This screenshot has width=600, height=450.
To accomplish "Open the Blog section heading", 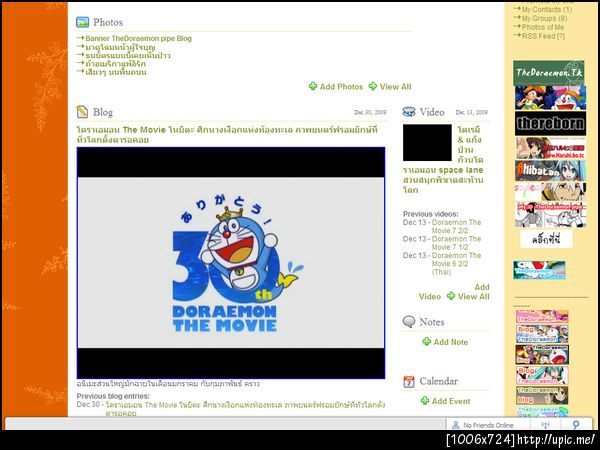I will 103,112.
